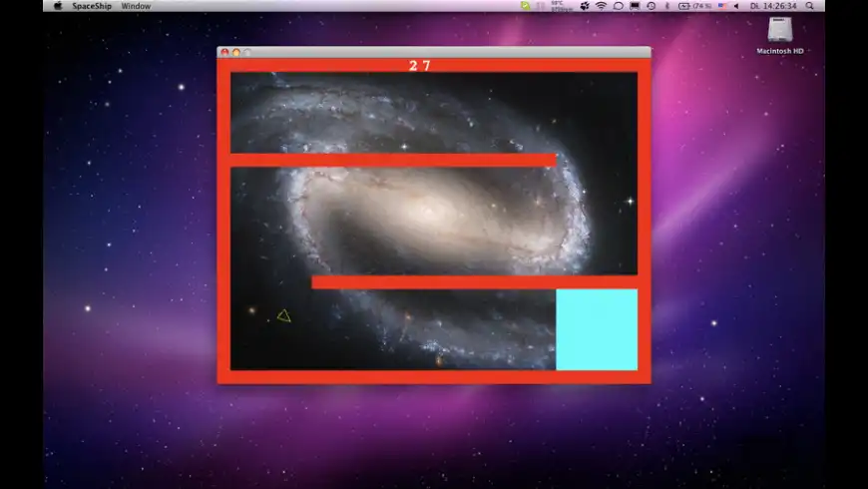
Task: Open the SpaceShip application menu
Action: [92, 6]
